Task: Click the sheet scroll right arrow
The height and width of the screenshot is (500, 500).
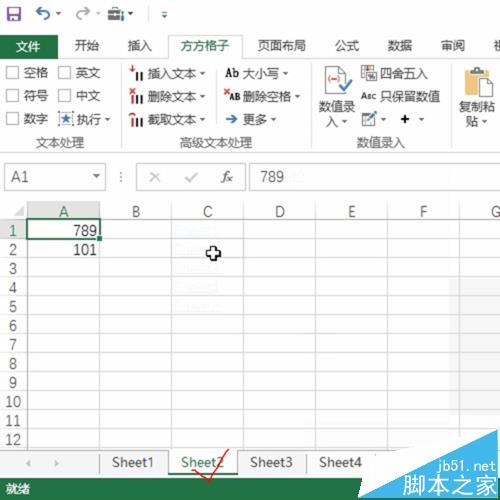Action: pos(57,463)
